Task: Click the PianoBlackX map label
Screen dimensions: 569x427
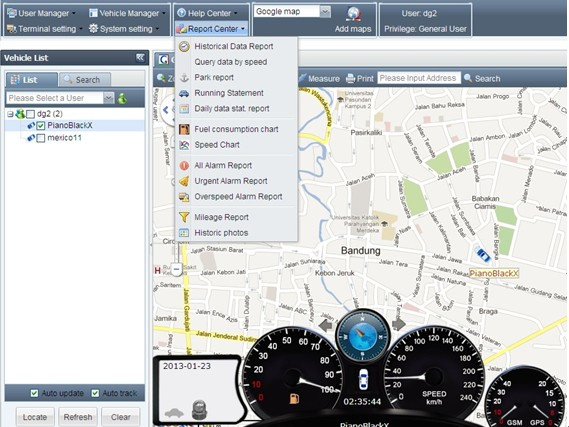Action: pyautogui.click(x=494, y=274)
